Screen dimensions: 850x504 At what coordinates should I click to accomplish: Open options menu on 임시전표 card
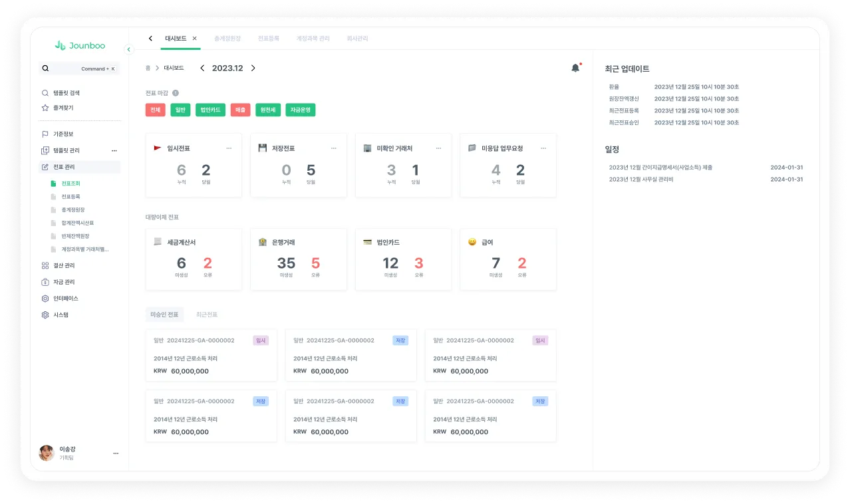pyautogui.click(x=229, y=148)
